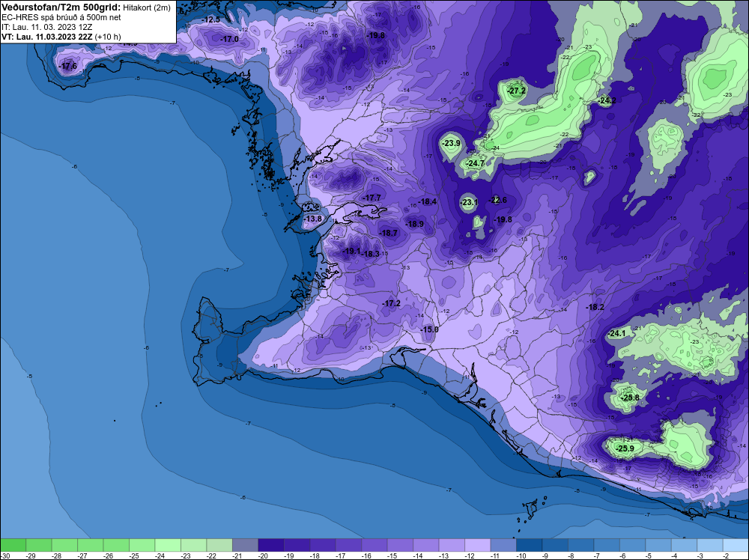Click the -25.8 temperature label
This screenshot has height=560, width=749.
630,398
